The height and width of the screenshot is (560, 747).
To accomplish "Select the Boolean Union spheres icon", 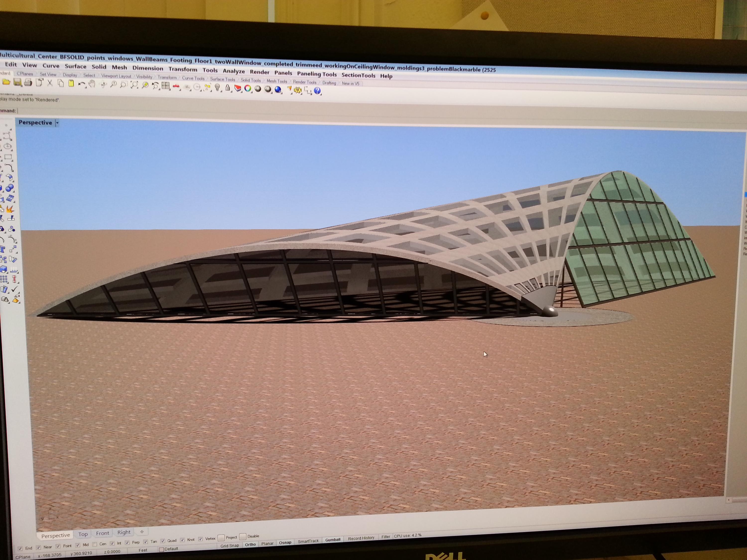I will [x=9, y=188].
